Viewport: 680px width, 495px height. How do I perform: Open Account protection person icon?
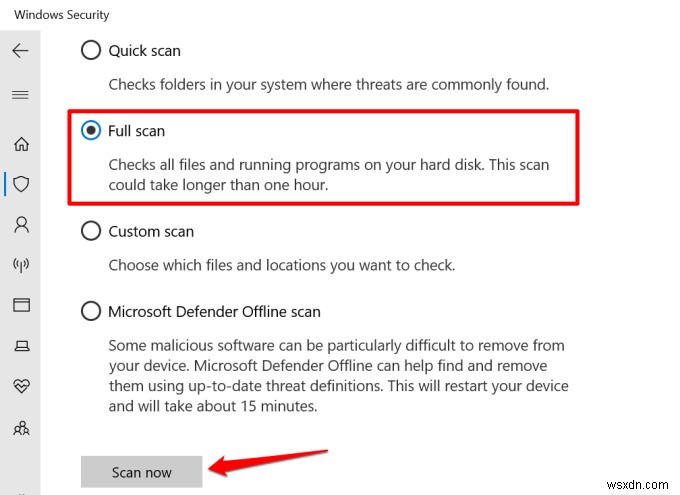click(x=21, y=224)
